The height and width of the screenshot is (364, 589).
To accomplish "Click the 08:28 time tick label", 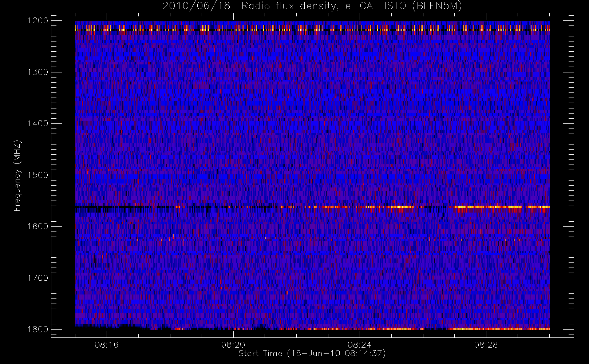I will point(486,345).
